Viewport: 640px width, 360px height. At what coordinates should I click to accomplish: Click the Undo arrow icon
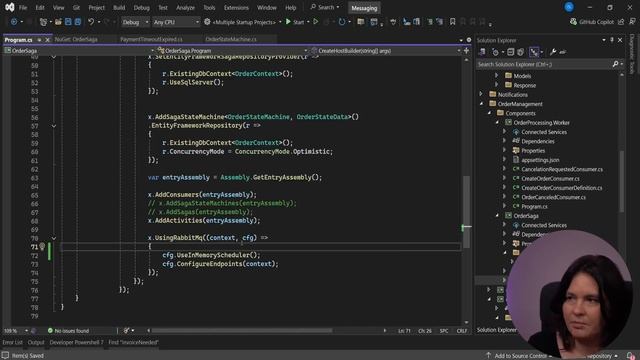tap(91, 22)
